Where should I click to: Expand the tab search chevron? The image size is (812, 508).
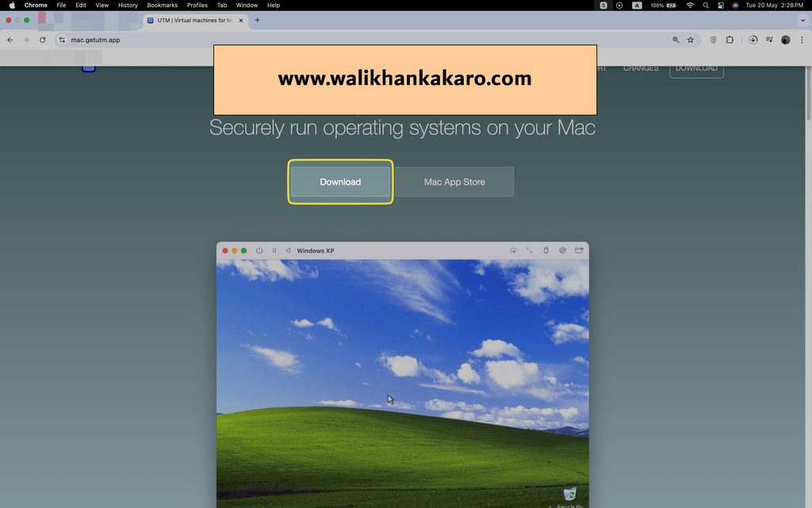coord(802,20)
